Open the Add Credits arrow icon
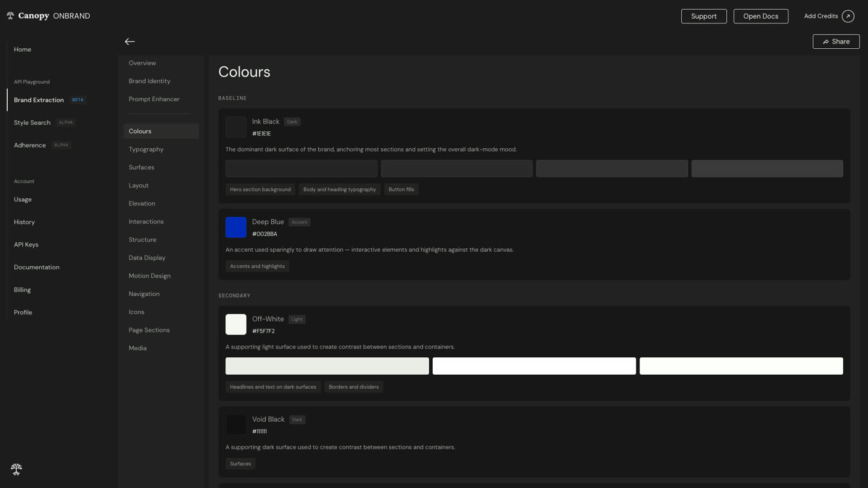Viewport: 868px width, 488px height. click(x=848, y=16)
